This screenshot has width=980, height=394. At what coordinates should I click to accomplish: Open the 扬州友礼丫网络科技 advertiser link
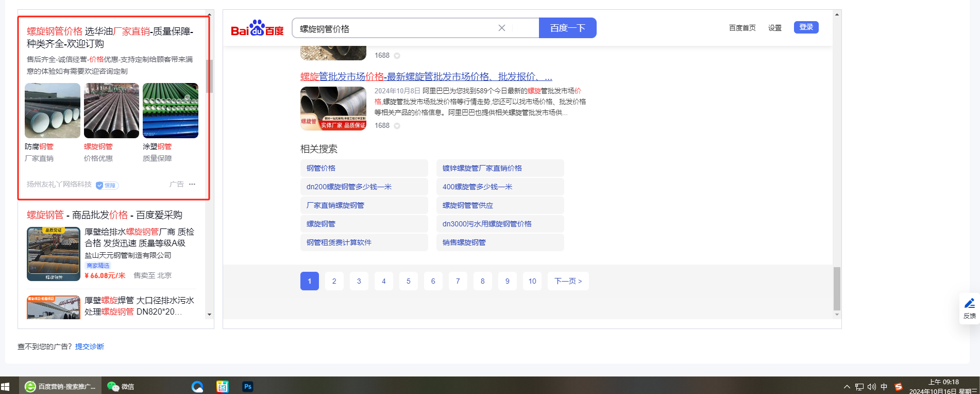coord(59,185)
